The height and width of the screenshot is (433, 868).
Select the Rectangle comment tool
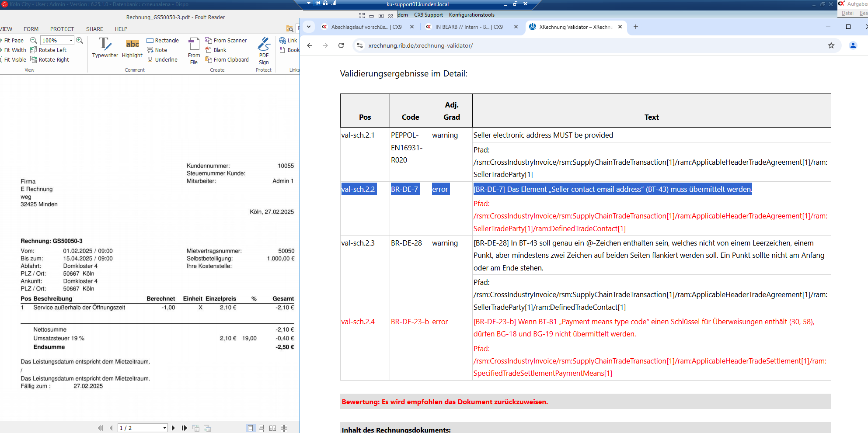click(163, 41)
